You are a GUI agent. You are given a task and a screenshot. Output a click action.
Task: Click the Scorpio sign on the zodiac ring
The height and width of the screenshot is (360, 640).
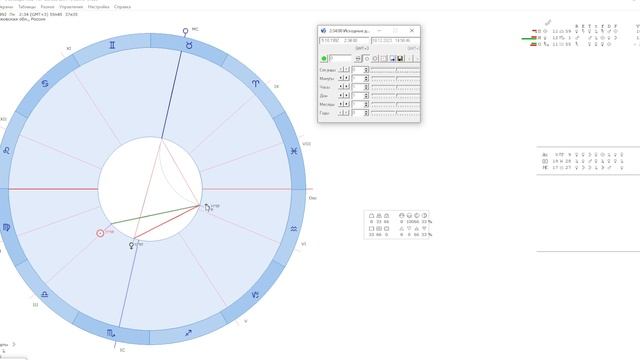point(111,333)
